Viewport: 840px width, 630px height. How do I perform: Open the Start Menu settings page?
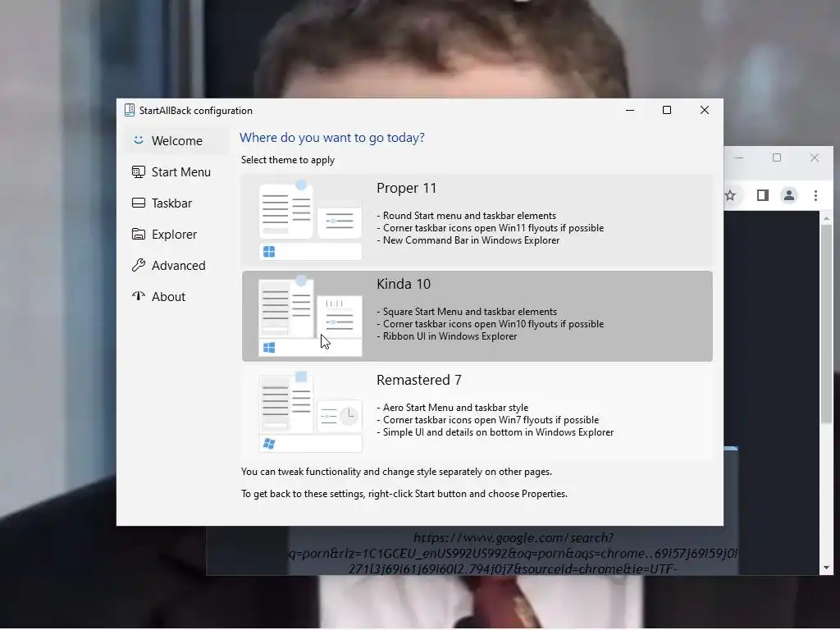[176, 172]
